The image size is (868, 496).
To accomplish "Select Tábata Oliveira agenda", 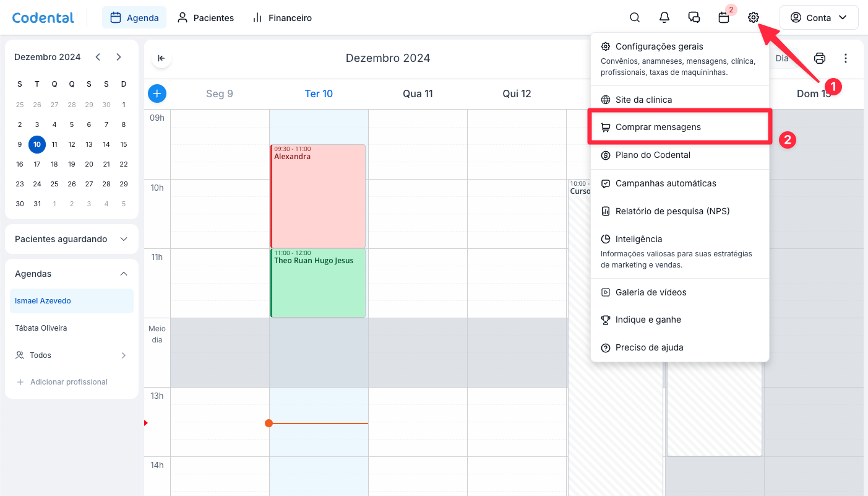I will (x=41, y=328).
